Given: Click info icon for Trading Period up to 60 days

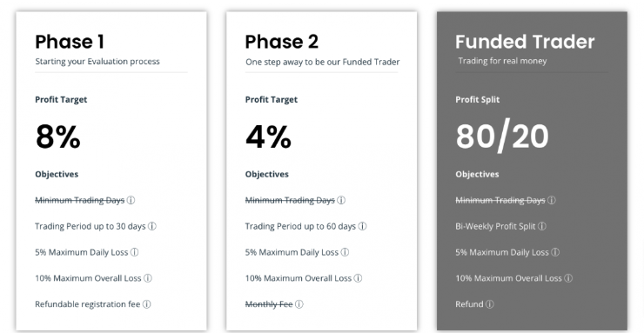Looking at the screenshot, I should click(362, 226).
